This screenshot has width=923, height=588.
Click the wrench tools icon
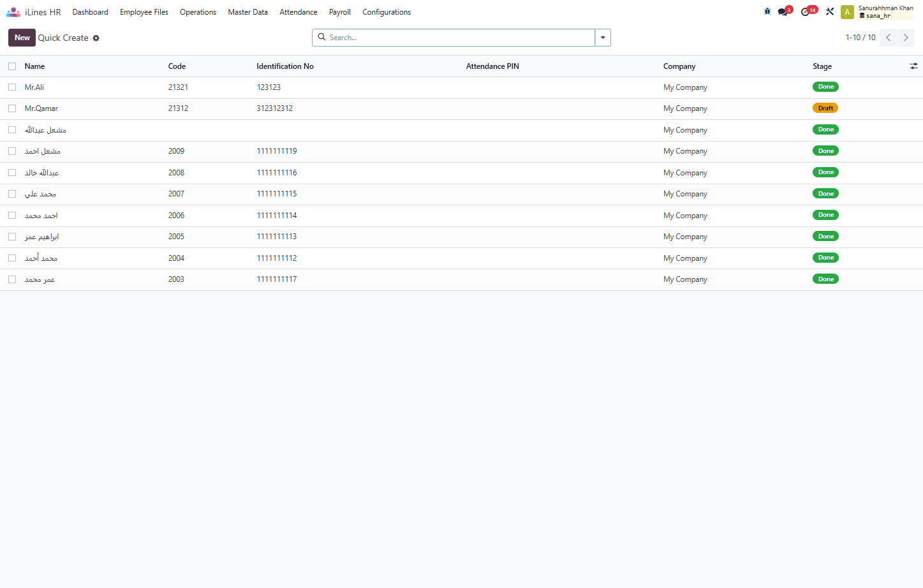click(830, 11)
